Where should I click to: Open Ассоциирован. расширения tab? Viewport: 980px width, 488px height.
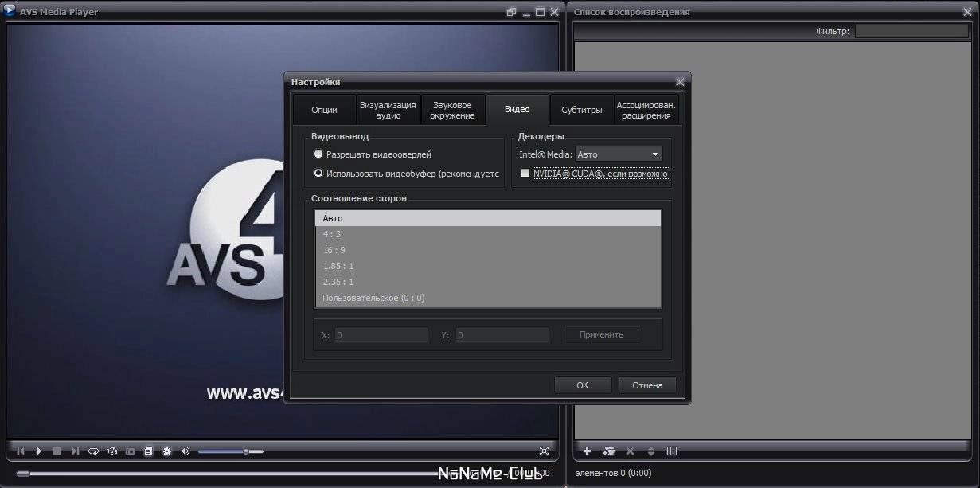point(646,110)
